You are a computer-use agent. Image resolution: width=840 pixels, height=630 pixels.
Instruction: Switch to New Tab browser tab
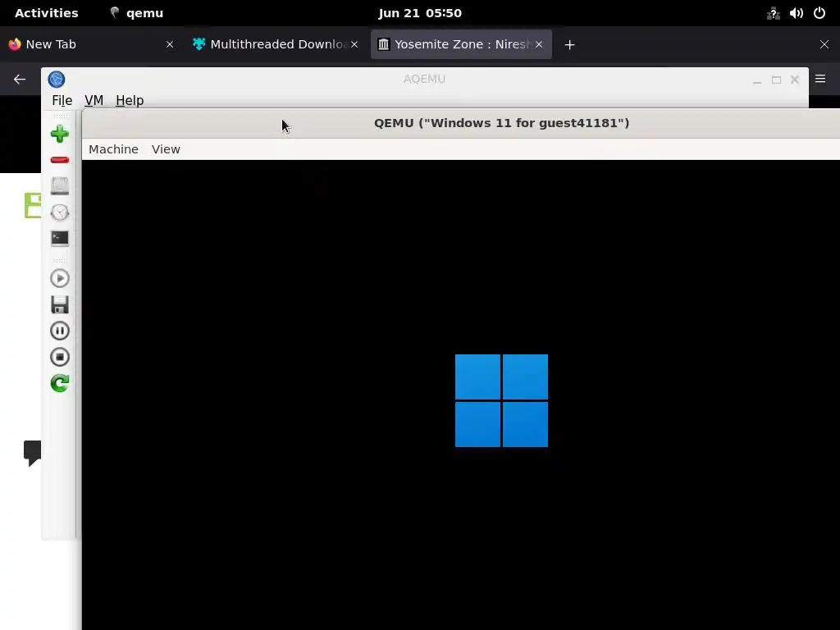point(91,44)
